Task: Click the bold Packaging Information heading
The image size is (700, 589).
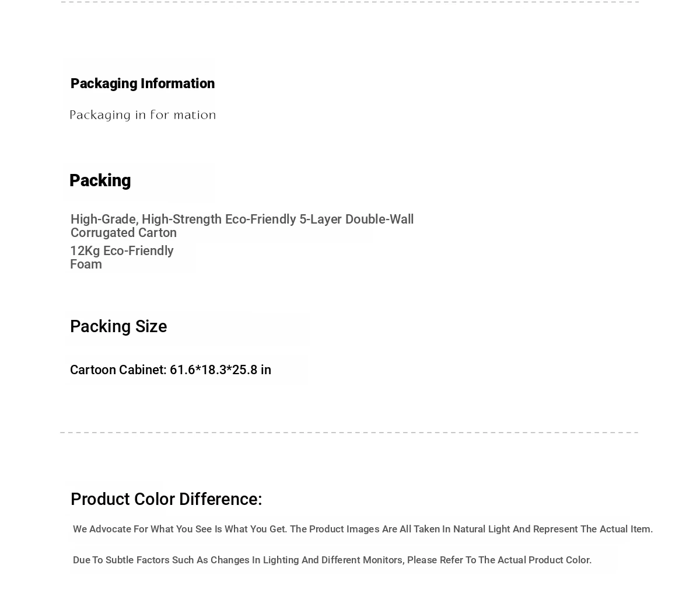Action: coord(142,83)
